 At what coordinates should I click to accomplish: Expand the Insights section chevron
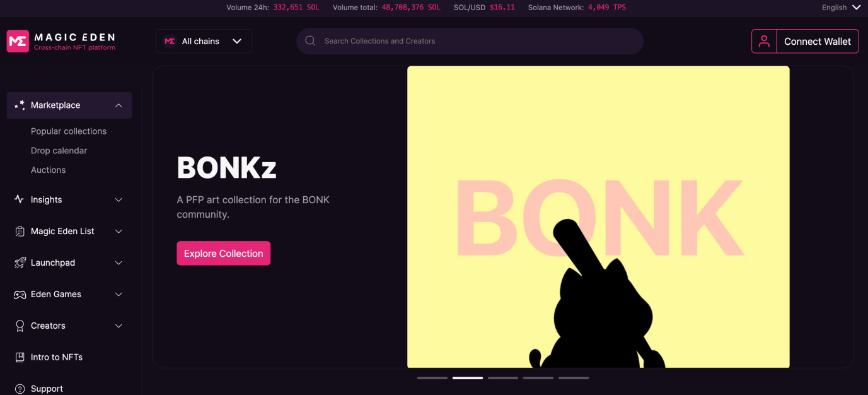(x=119, y=200)
